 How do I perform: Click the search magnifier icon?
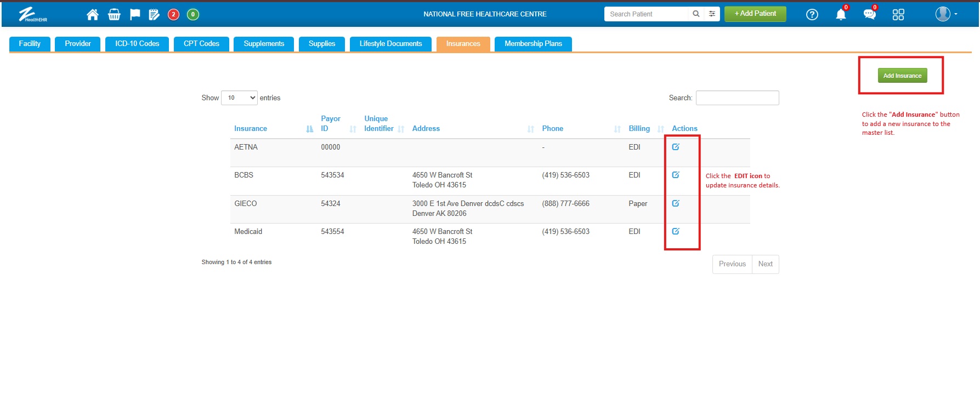tap(696, 14)
